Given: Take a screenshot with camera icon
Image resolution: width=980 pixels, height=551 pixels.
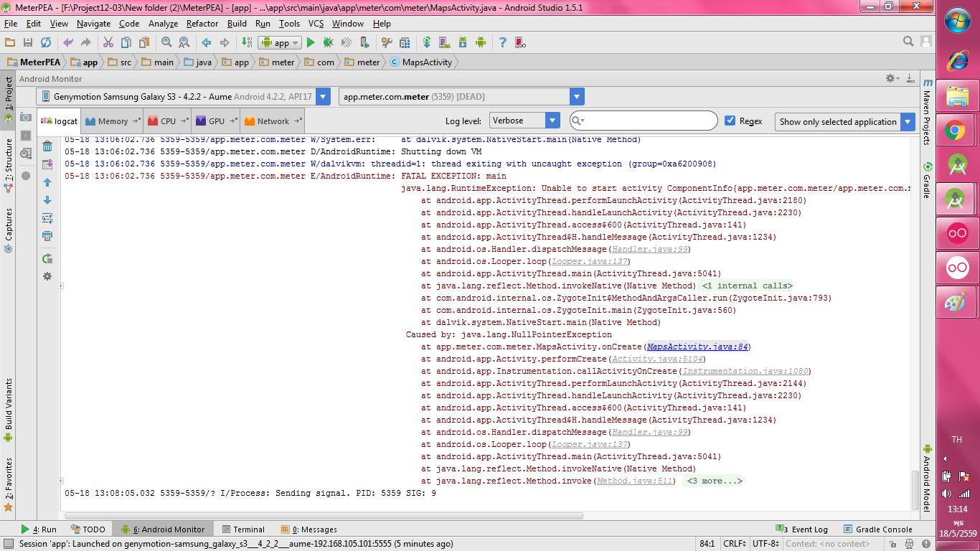Looking at the screenshot, I should pos(26,118).
